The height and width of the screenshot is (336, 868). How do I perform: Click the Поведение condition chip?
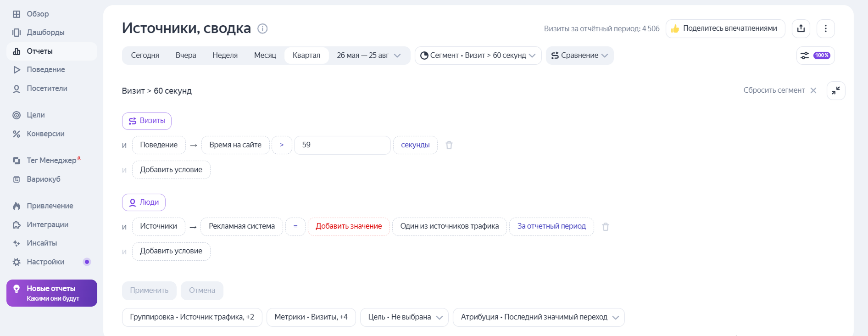tap(159, 145)
